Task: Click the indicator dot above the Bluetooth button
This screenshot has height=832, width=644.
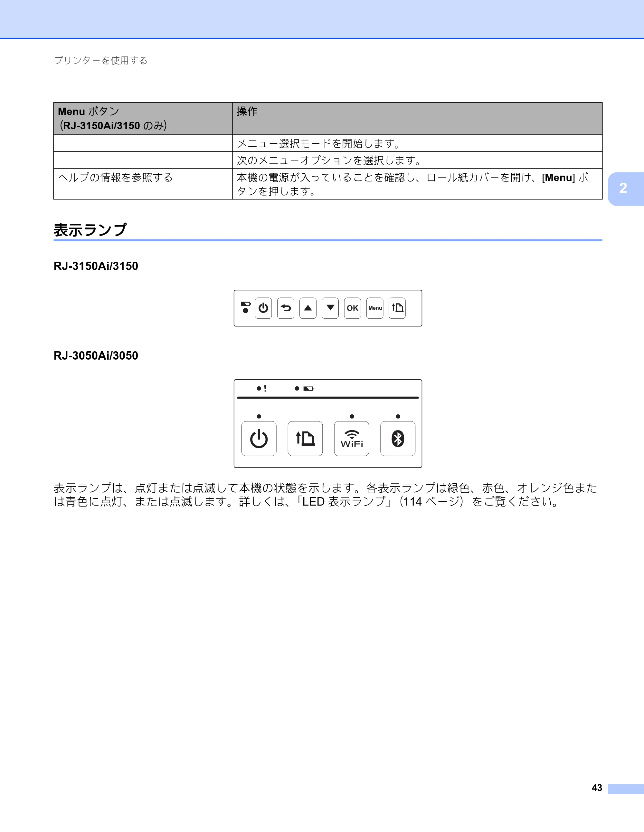Action: click(398, 416)
